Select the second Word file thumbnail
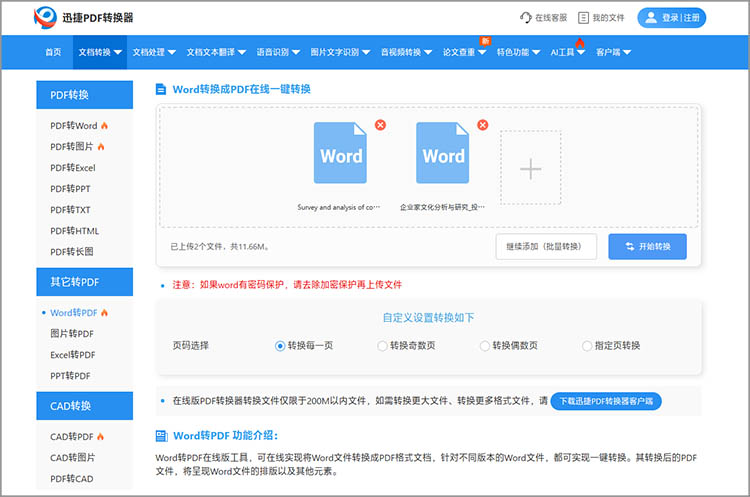The width and height of the screenshot is (750, 497). [442, 153]
